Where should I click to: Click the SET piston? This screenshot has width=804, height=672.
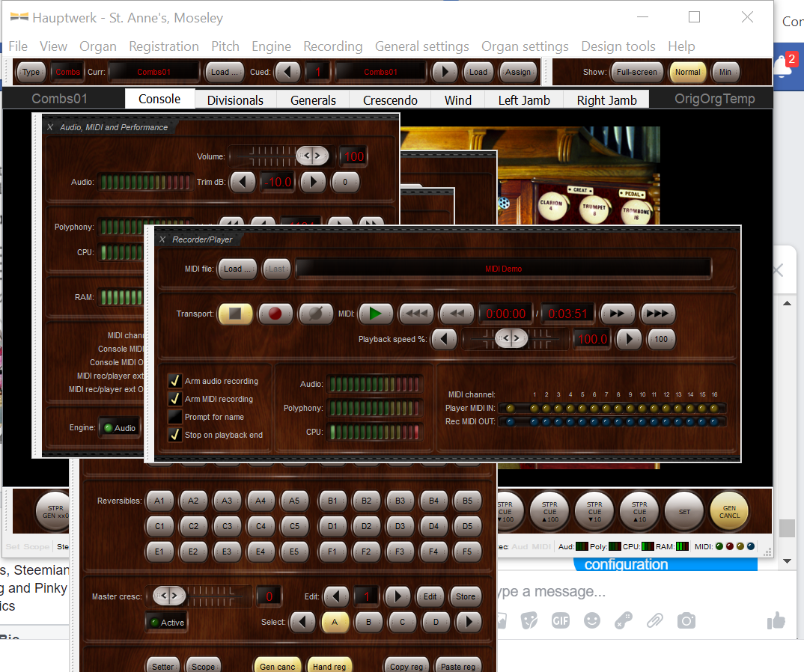[x=684, y=512]
